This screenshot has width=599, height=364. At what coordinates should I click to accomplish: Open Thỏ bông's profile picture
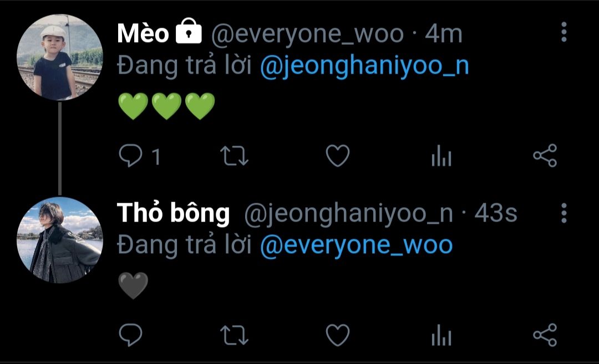pos(60,240)
